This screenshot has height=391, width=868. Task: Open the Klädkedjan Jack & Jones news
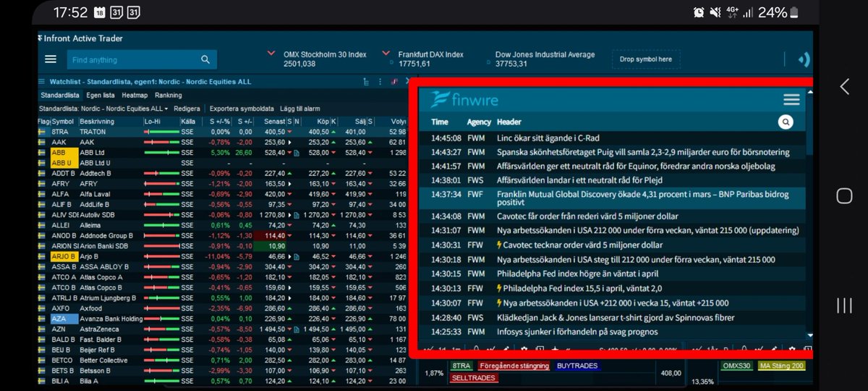[616, 317]
